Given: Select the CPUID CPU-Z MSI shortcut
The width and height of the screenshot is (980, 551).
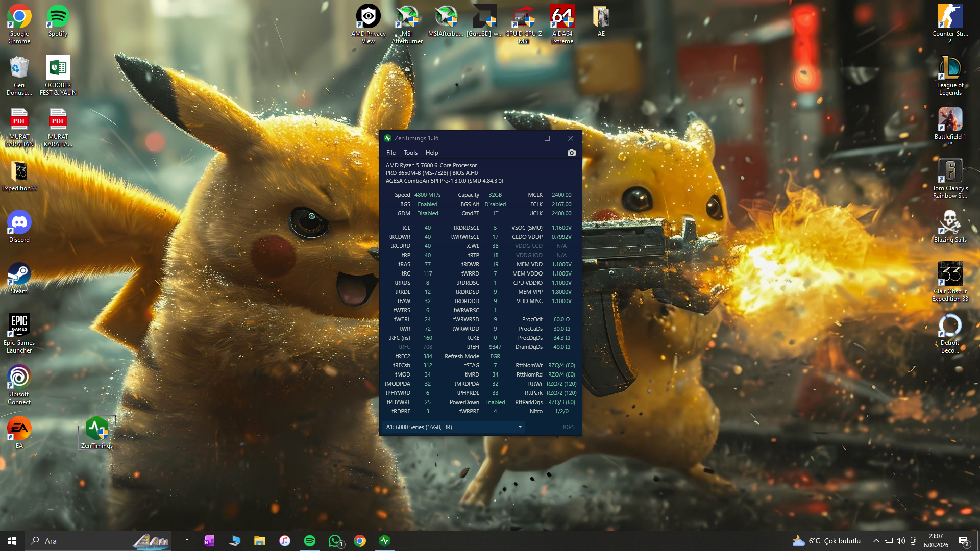Looking at the screenshot, I should [x=523, y=24].
